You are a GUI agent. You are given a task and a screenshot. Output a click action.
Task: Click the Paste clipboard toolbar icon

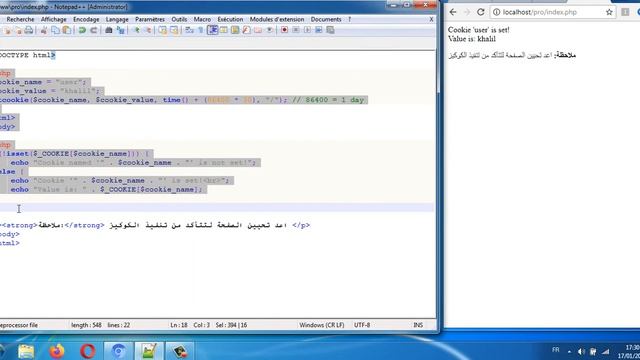tap(67, 30)
